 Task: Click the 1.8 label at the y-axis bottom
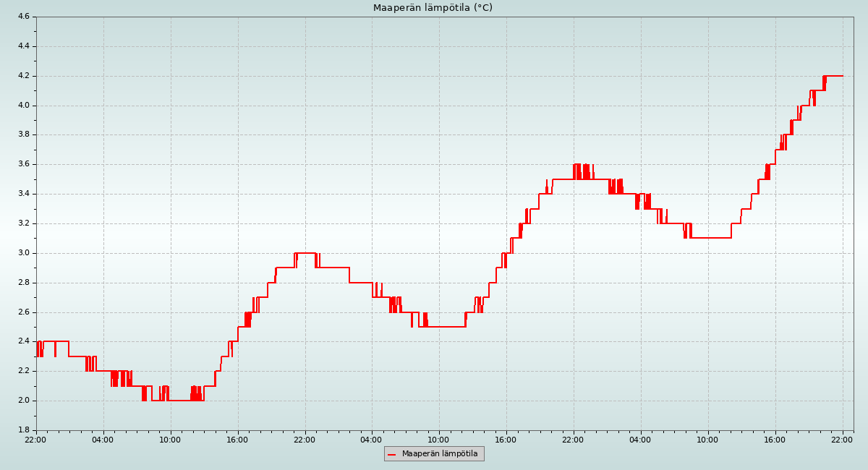click(x=23, y=430)
